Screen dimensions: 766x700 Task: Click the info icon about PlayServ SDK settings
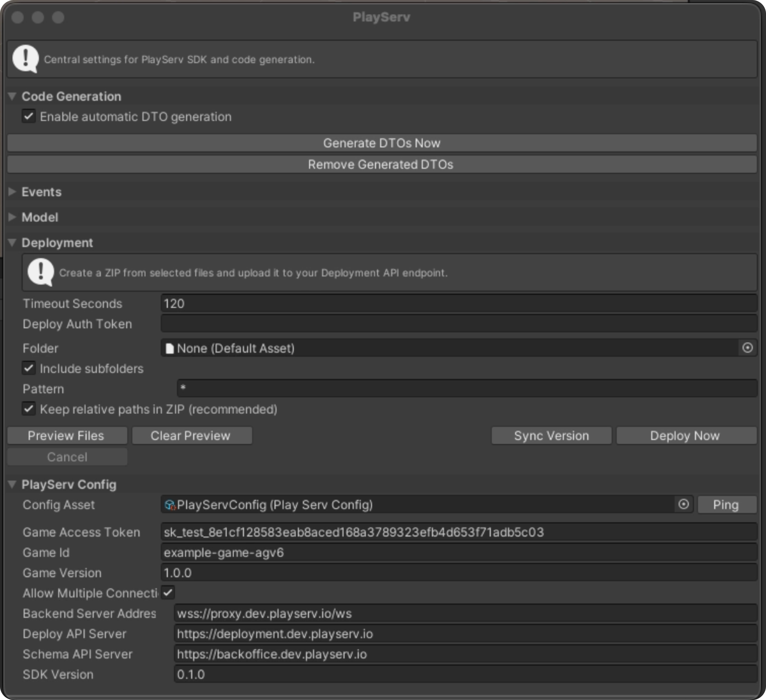coord(26,59)
